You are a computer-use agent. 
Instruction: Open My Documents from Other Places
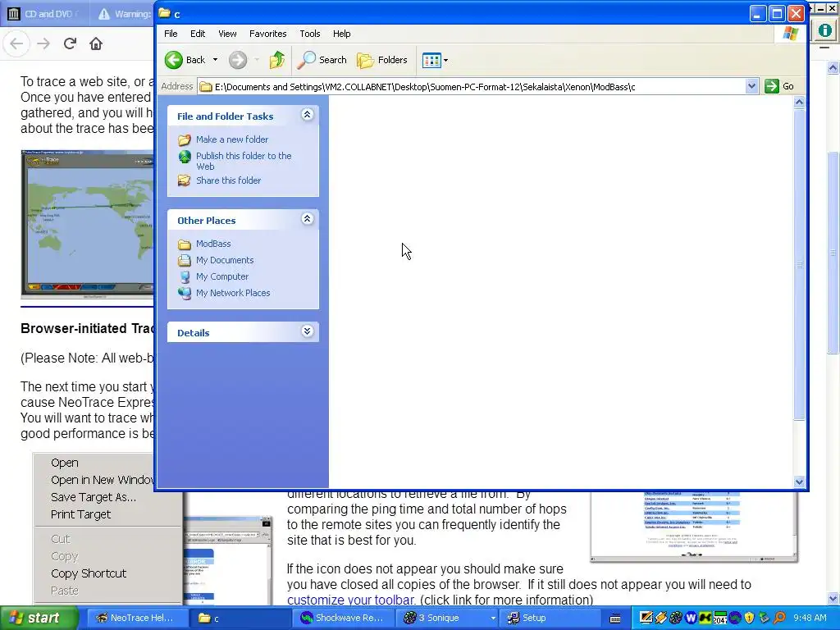(x=225, y=260)
